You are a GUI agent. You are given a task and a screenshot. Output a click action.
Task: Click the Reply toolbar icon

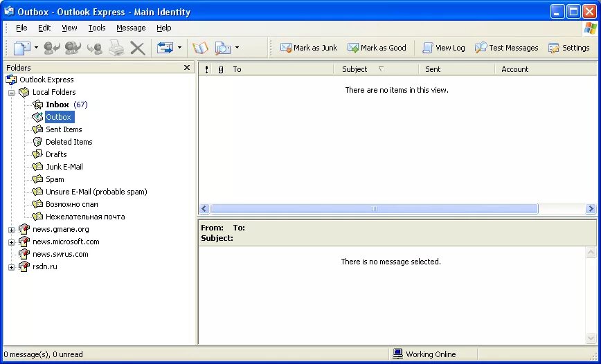point(52,48)
